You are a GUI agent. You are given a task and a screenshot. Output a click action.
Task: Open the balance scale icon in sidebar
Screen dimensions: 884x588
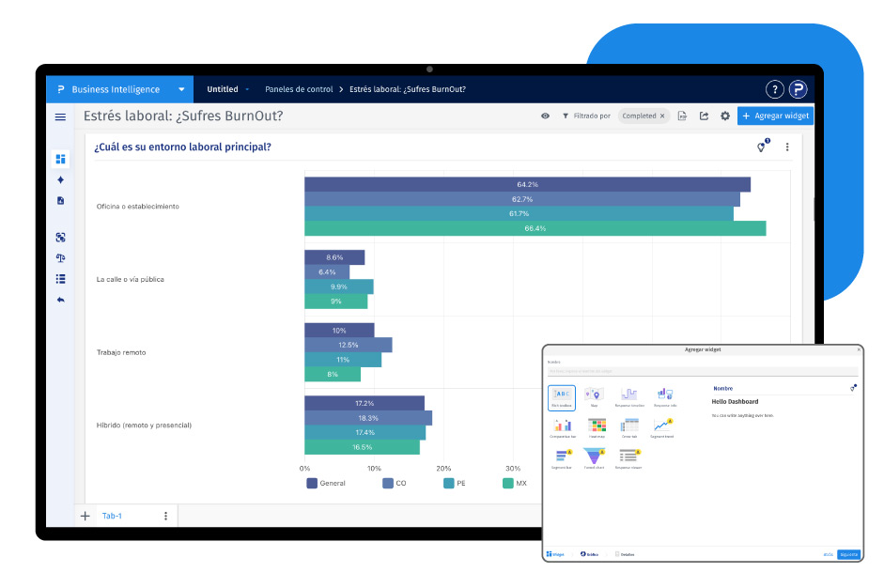tap(60, 257)
